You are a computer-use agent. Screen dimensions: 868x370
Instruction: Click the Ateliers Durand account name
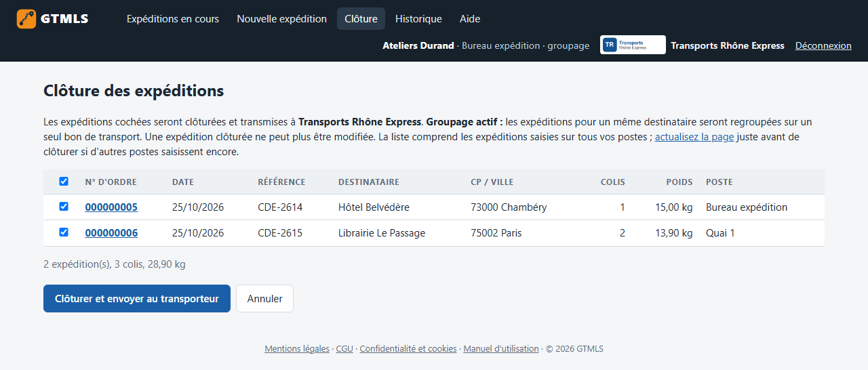(418, 45)
